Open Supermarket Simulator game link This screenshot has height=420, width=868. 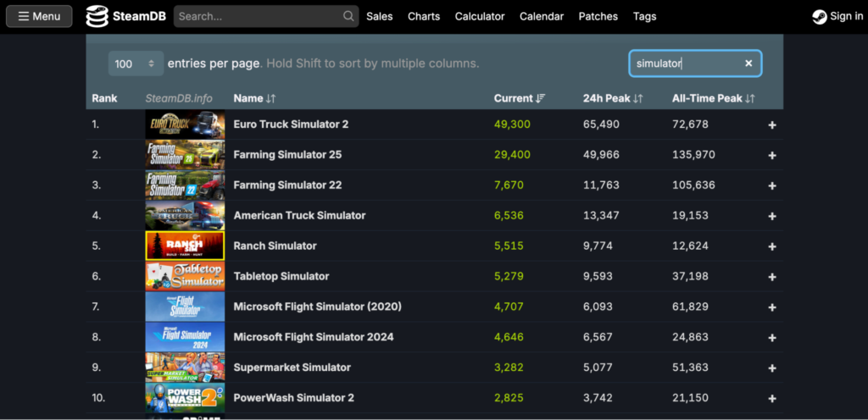click(x=292, y=367)
